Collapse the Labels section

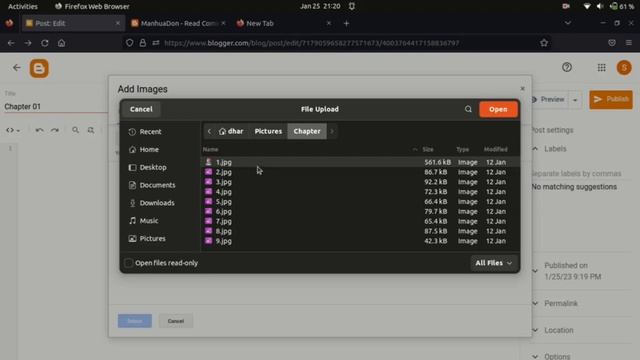coord(535,149)
